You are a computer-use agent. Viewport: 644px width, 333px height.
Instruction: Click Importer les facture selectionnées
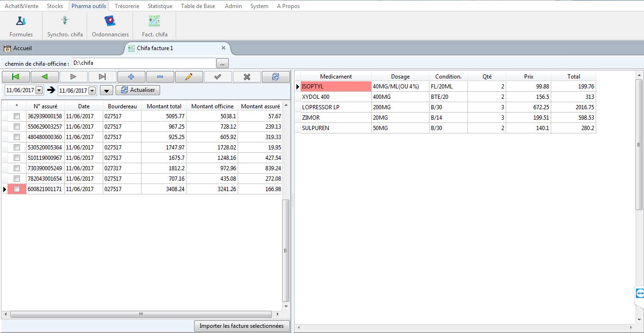(241, 326)
